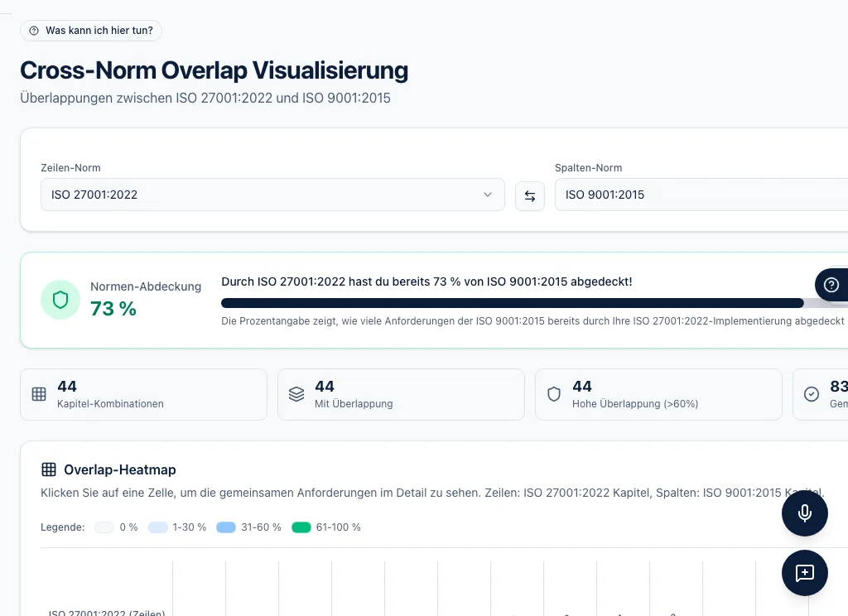
Task: Click the coverage progress bar
Action: pyautogui.click(x=534, y=303)
